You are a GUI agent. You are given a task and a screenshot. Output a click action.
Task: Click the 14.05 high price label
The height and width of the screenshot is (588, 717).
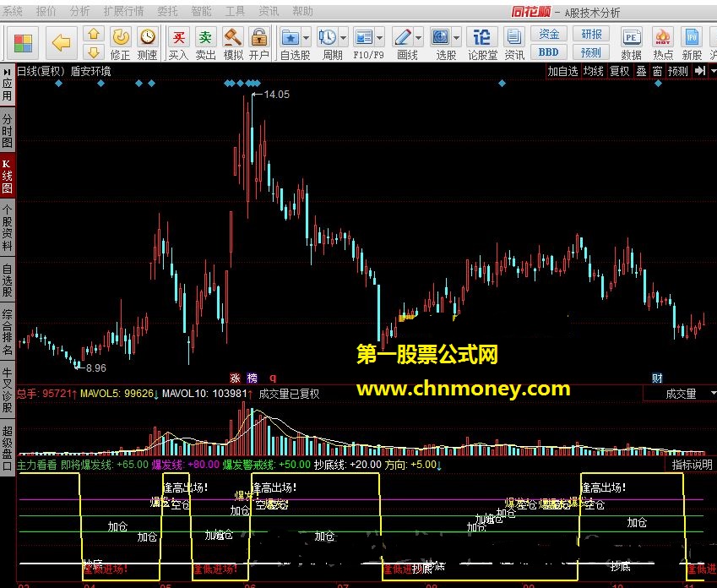(277, 95)
